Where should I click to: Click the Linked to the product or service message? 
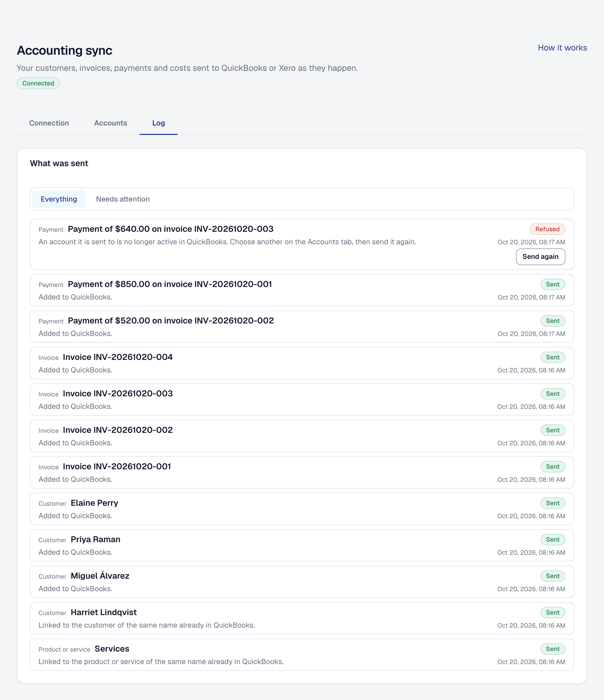(x=161, y=662)
